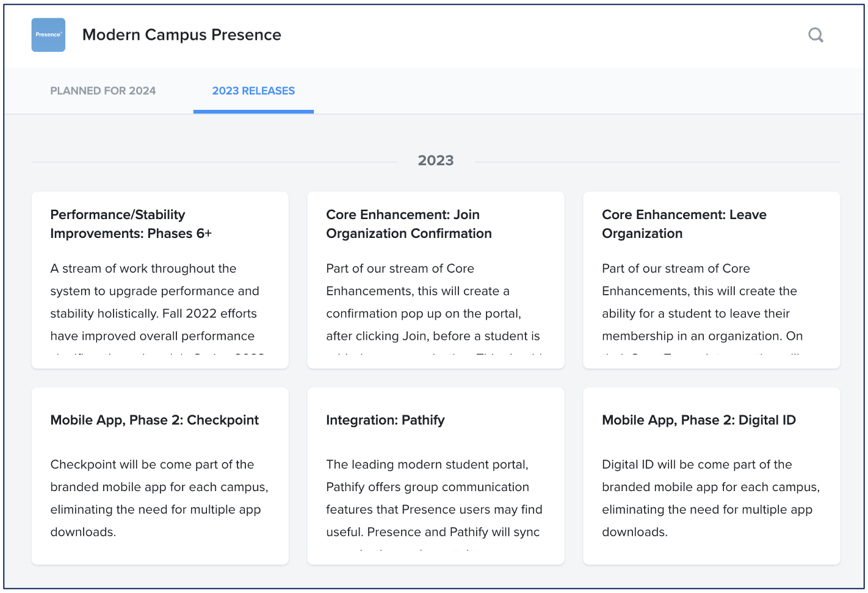The height and width of the screenshot is (593, 868).
Task: Open the Mobile App, Phase 2: Digital ID card
Action: [711, 476]
